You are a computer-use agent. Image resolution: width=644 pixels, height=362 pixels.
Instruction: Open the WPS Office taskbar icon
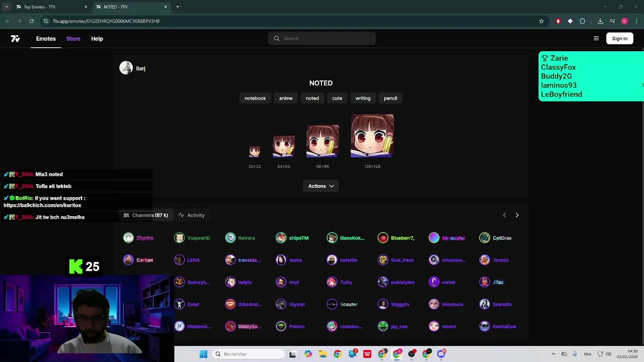coord(367,354)
